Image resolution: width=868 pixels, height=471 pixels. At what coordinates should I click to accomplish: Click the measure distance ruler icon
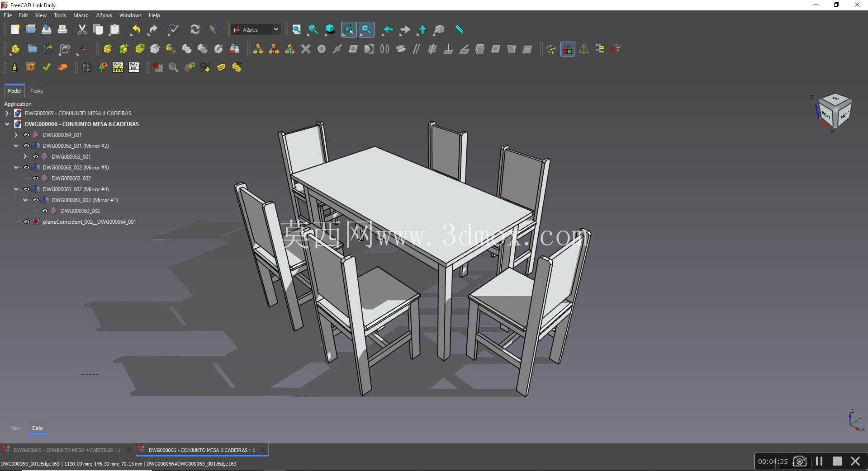click(459, 30)
